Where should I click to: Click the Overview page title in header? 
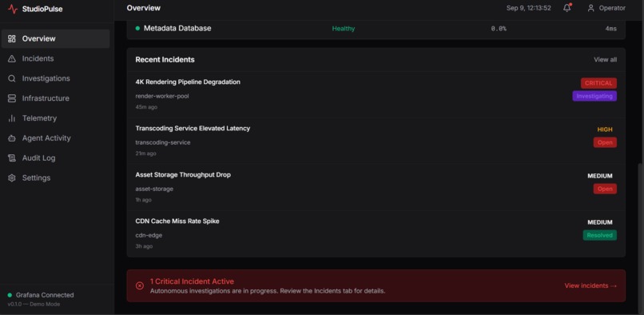(x=144, y=8)
